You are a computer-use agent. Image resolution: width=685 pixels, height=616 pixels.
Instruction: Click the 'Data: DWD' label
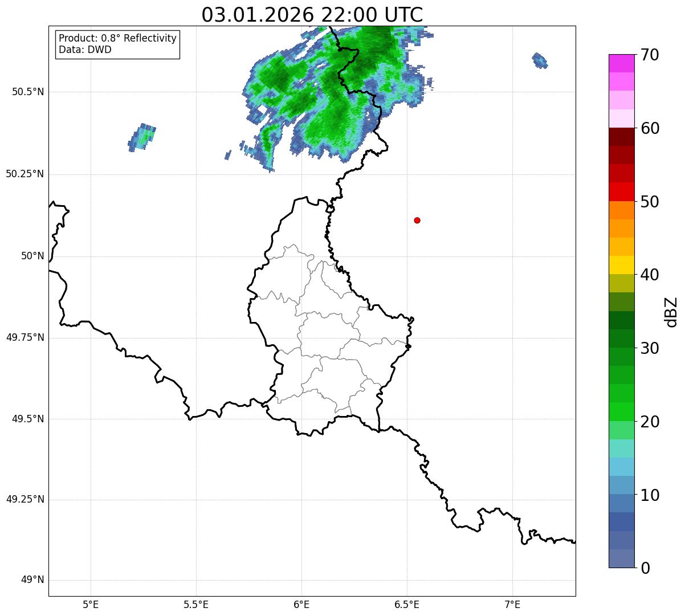coord(85,50)
